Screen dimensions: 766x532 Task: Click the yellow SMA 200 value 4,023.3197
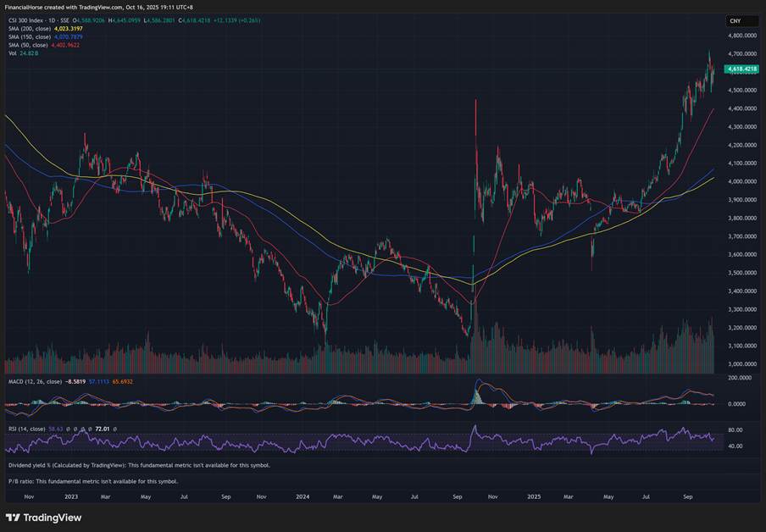(x=75, y=29)
